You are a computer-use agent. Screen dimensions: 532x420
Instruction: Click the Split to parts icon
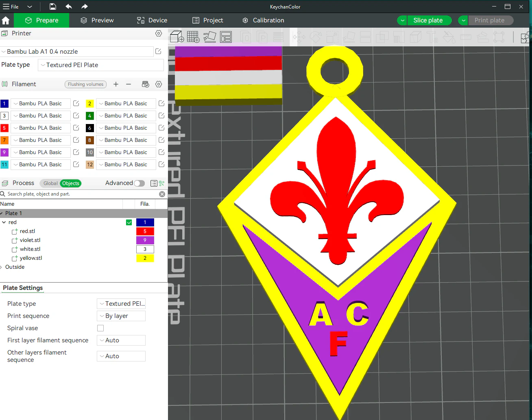[x=262, y=37]
